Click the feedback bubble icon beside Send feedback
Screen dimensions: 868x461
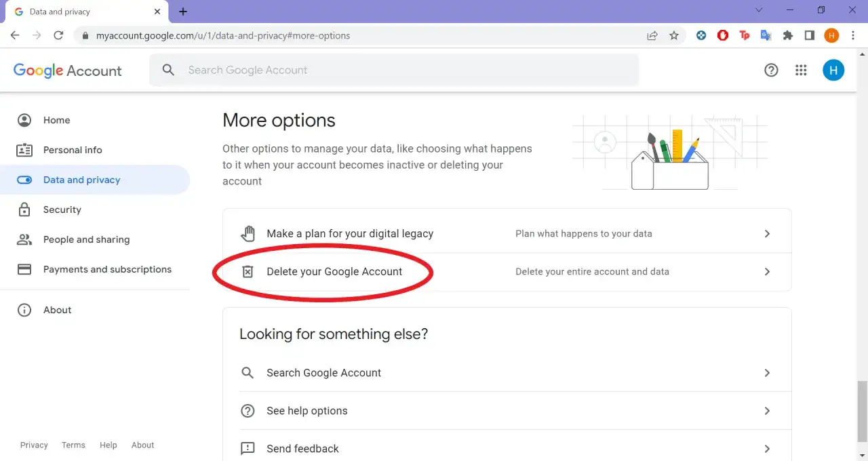point(248,449)
